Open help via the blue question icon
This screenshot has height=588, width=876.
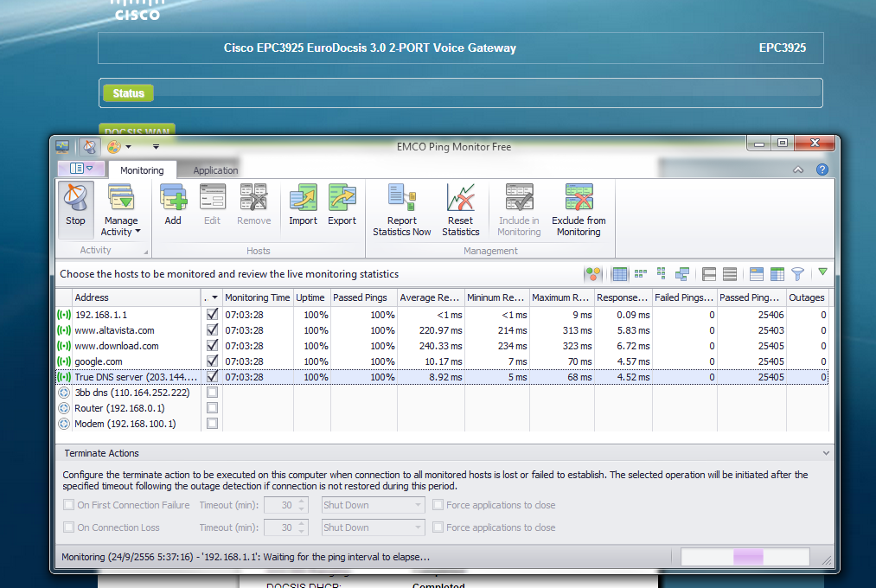click(822, 169)
